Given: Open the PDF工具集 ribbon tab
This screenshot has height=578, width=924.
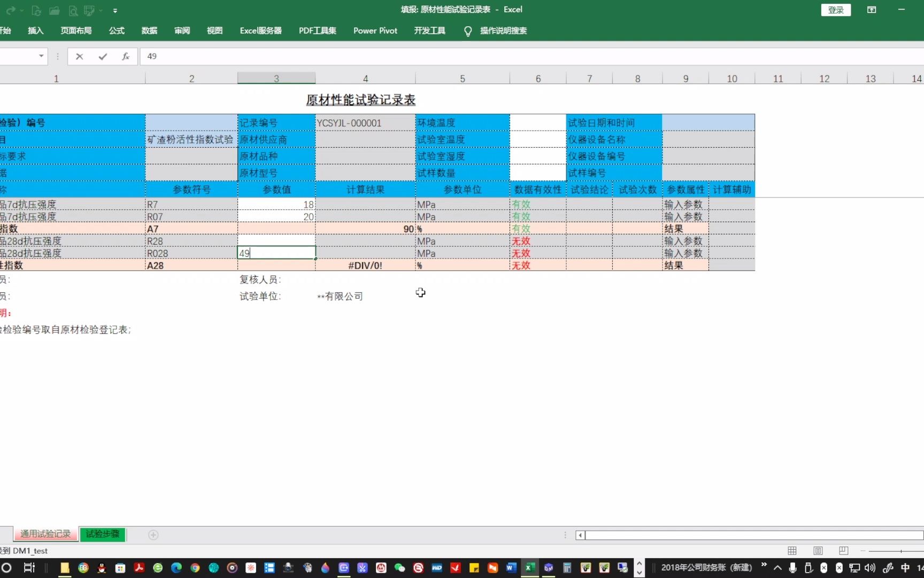Looking at the screenshot, I should (x=318, y=31).
